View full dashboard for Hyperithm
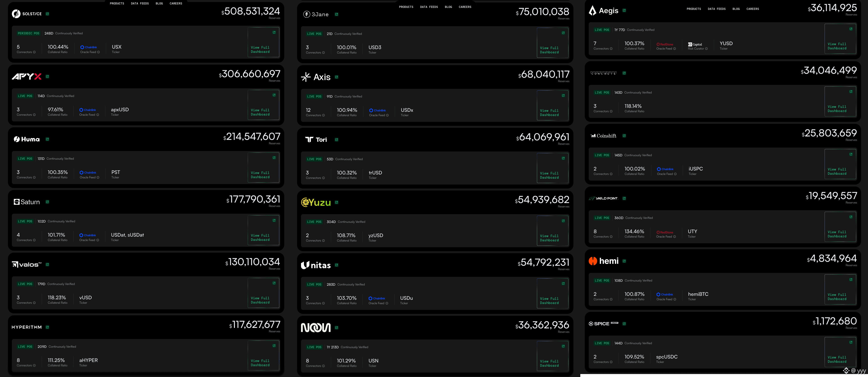Screen dimensions: 868x377 tap(263, 356)
